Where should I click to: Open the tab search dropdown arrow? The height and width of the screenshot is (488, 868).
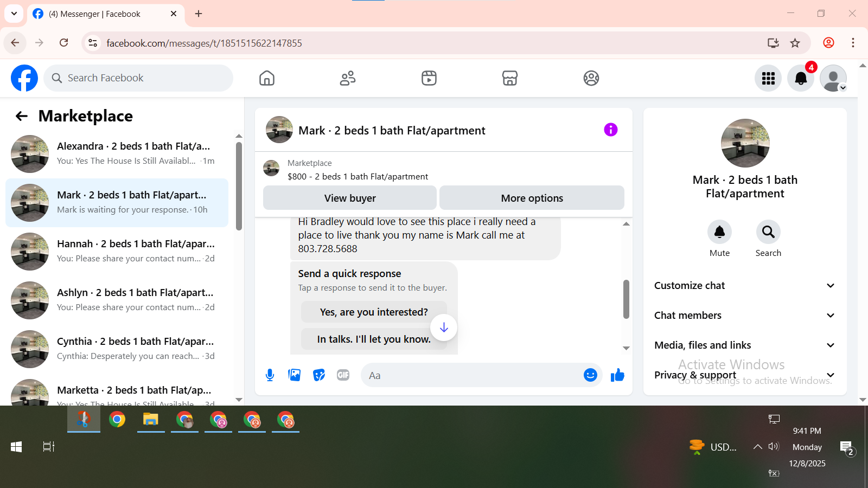click(x=14, y=14)
